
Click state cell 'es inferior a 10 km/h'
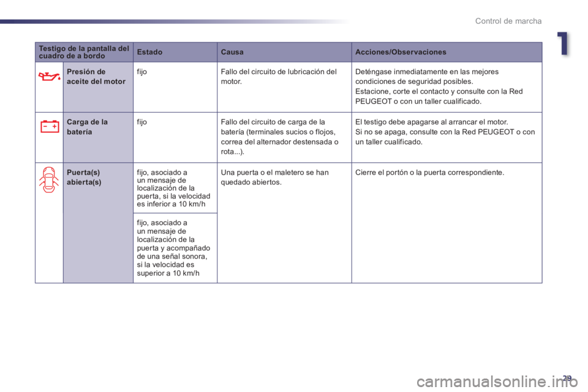(x=175, y=188)
